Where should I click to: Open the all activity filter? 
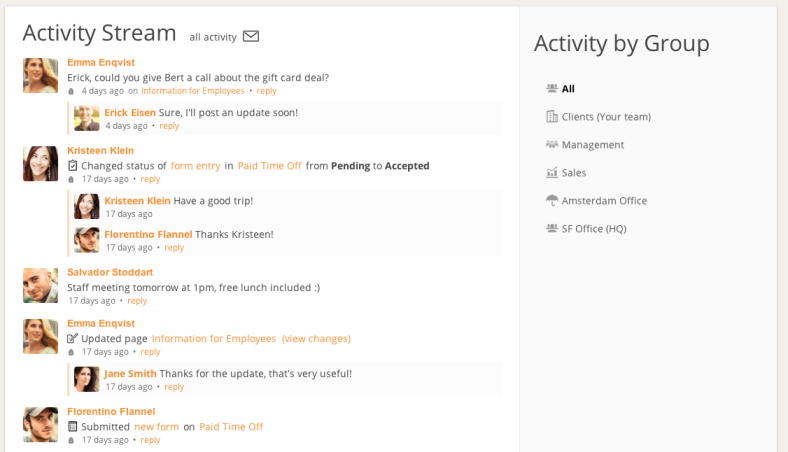pyautogui.click(x=213, y=37)
